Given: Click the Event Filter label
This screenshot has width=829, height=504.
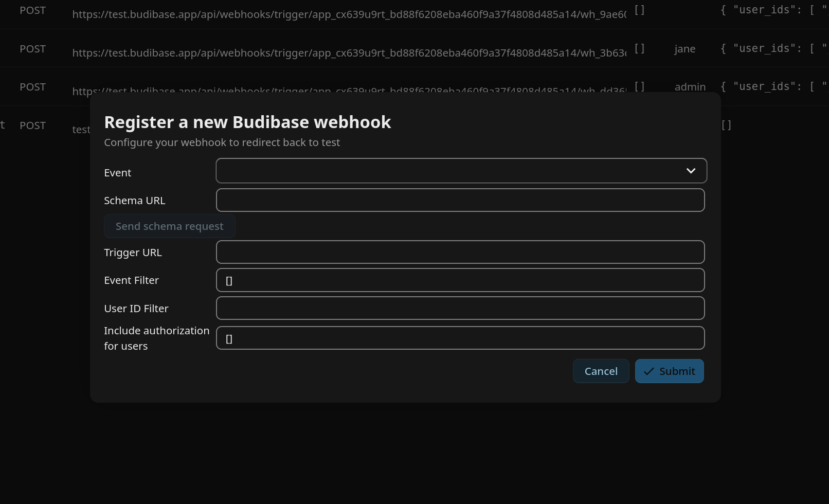Looking at the screenshot, I should 131,280.
